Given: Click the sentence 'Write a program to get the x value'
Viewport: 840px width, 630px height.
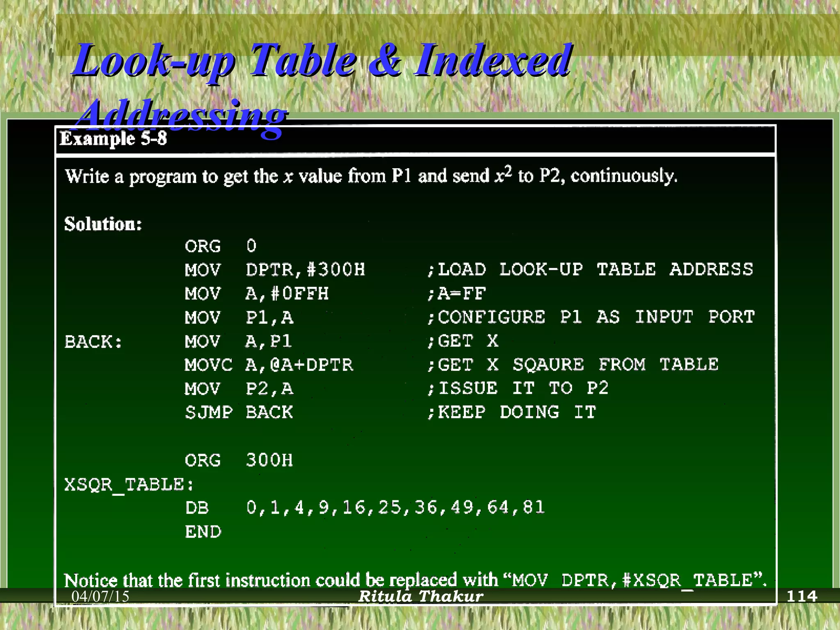Looking at the screenshot, I should tap(204, 177).
